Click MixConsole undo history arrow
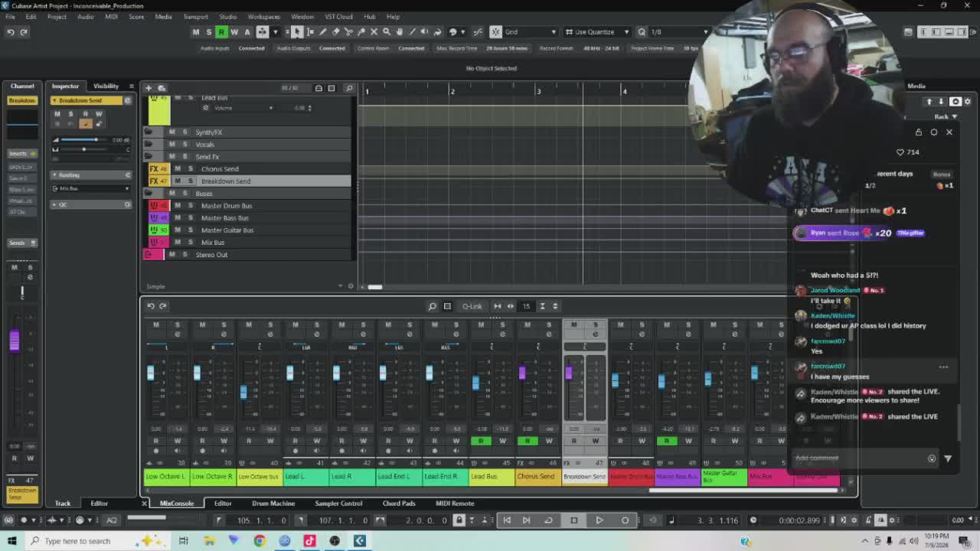The width and height of the screenshot is (980, 551). pyautogui.click(x=151, y=306)
